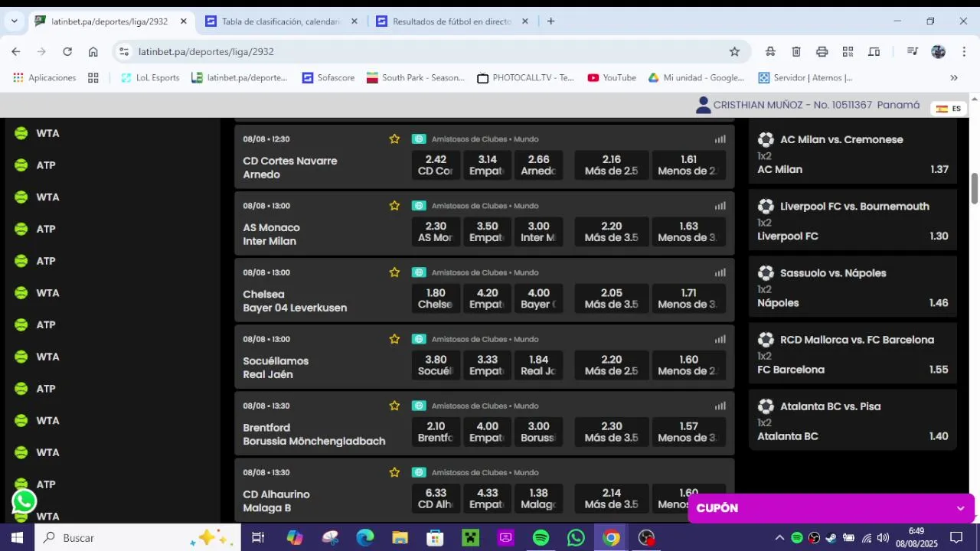Image resolution: width=980 pixels, height=551 pixels.
Task: Click the page vertical scrollbar thumb
Action: point(975,188)
